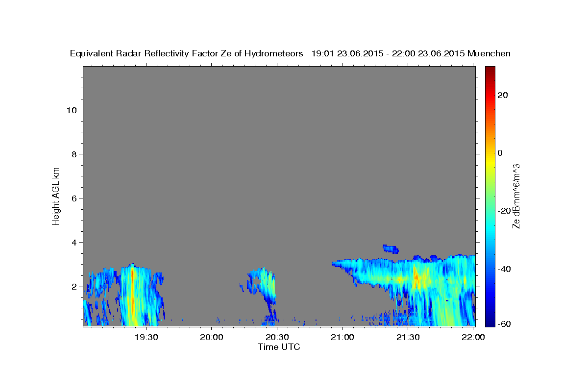Click the height tick label 6
The height and width of the screenshot is (392, 588).
click(74, 198)
